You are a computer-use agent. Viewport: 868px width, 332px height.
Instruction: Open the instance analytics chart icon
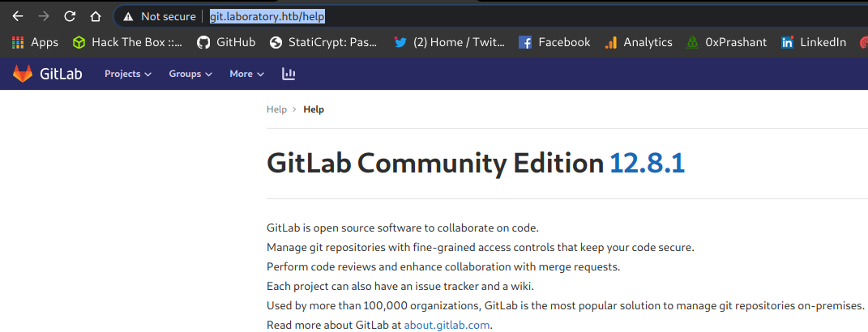point(288,74)
